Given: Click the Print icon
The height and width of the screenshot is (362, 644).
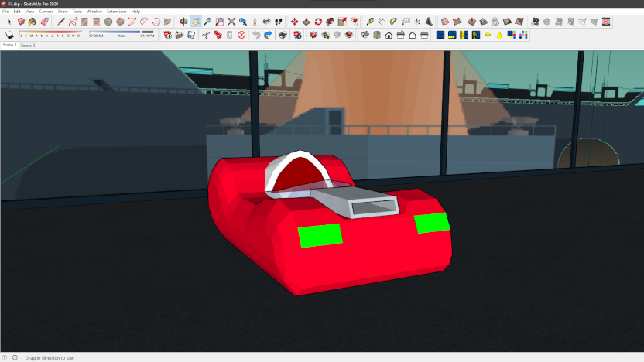Looking at the screenshot, I should tap(283, 35).
